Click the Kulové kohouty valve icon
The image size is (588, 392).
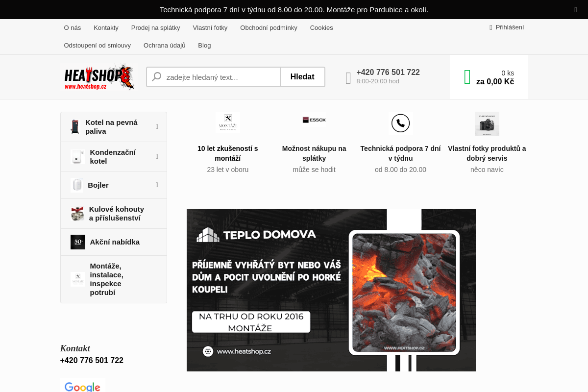pos(77,214)
